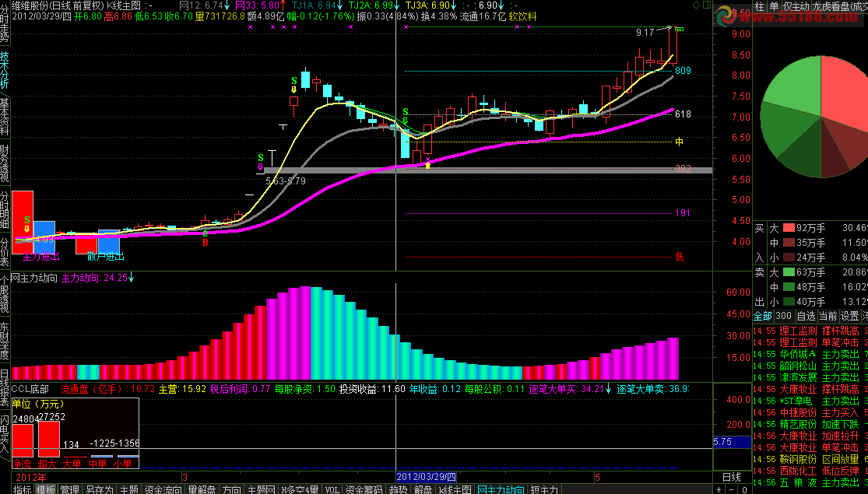This screenshot has width=868, height=494.
Task: Select the VOL indicator tab
Action: [x=332, y=489]
